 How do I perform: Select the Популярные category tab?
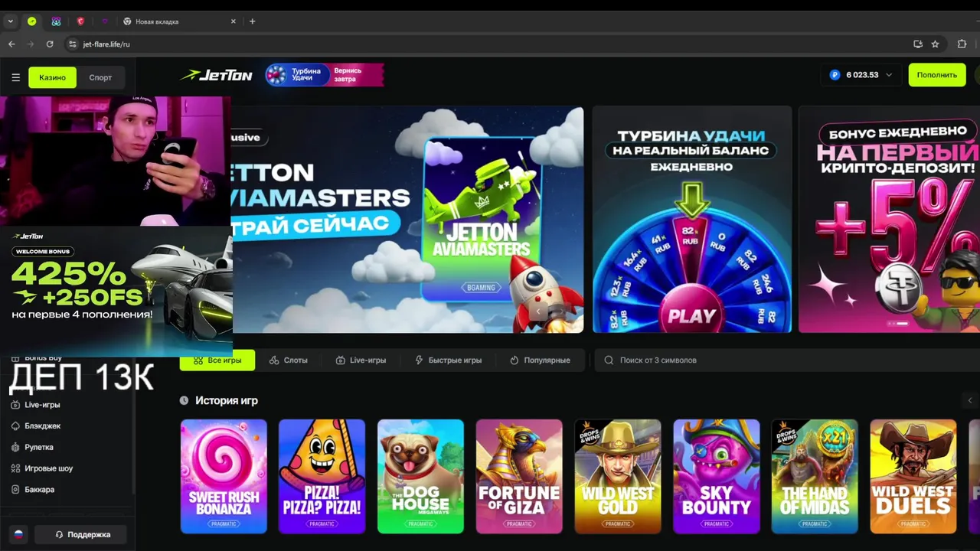coord(541,360)
